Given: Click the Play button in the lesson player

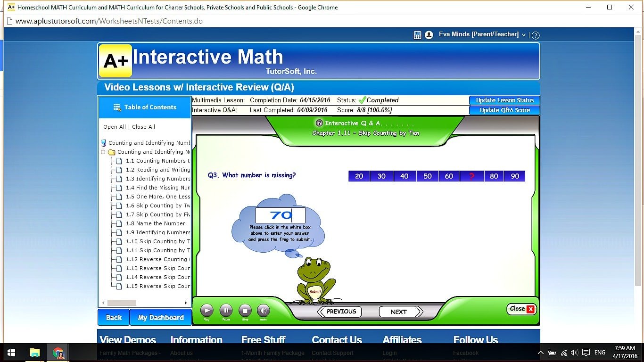Looking at the screenshot, I should click(206, 310).
